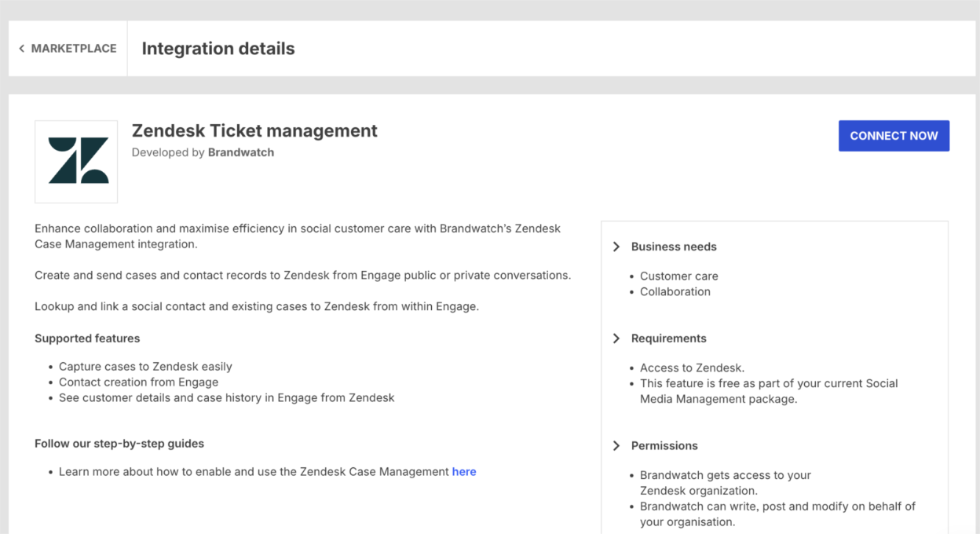Open the 'here' guide link
980x534 pixels.
point(464,472)
